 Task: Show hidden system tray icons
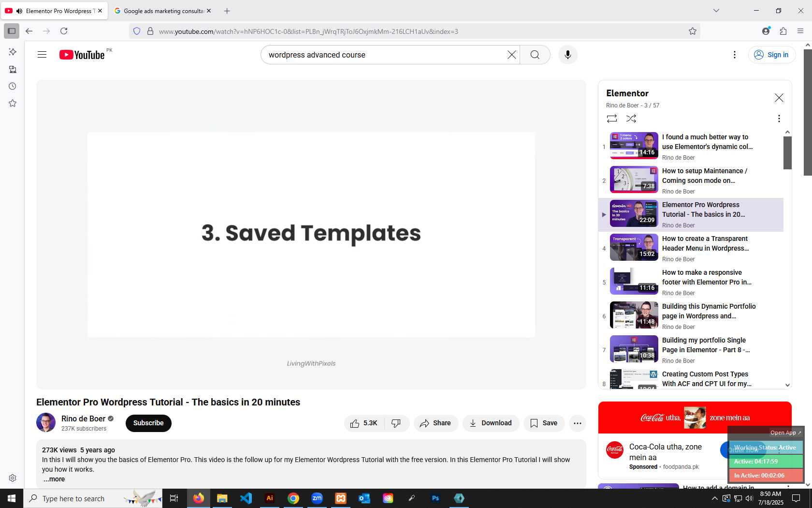pos(714,498)
